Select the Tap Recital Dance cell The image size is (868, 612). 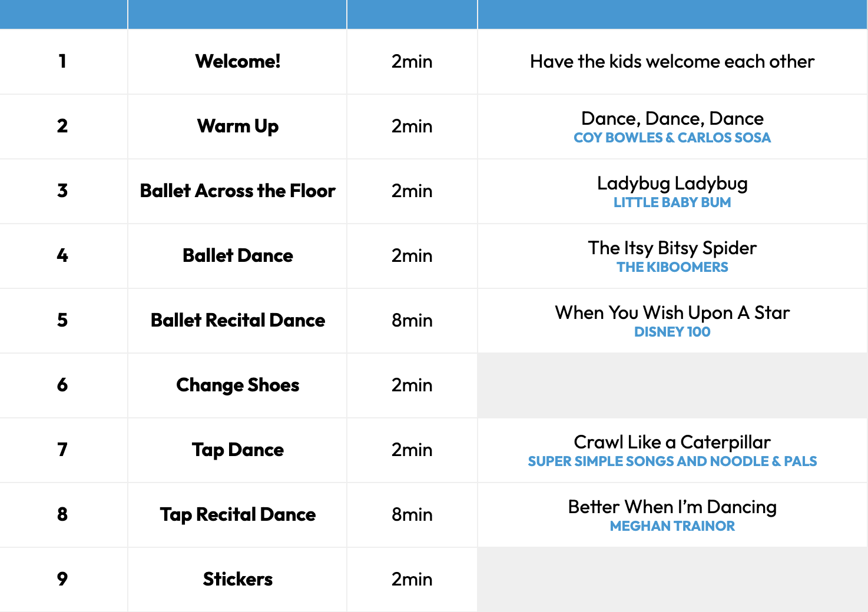237,515
